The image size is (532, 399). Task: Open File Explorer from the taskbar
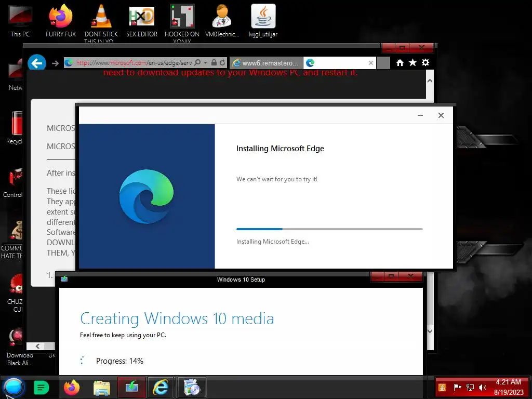[101, 388]
